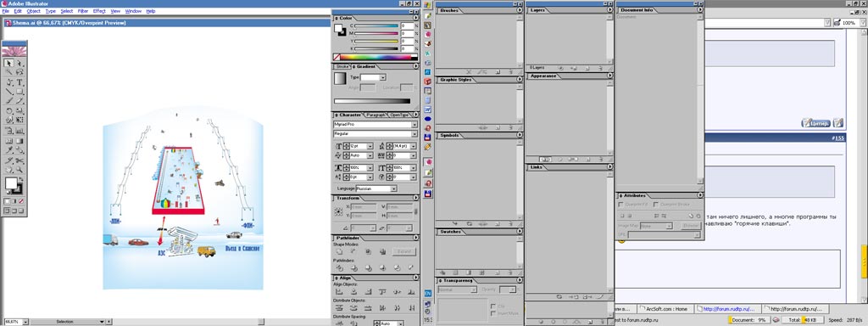Click Horizontal Align Left in Align panel
Image resolution: width=868 pixels, height=326 pixels.
339,292
